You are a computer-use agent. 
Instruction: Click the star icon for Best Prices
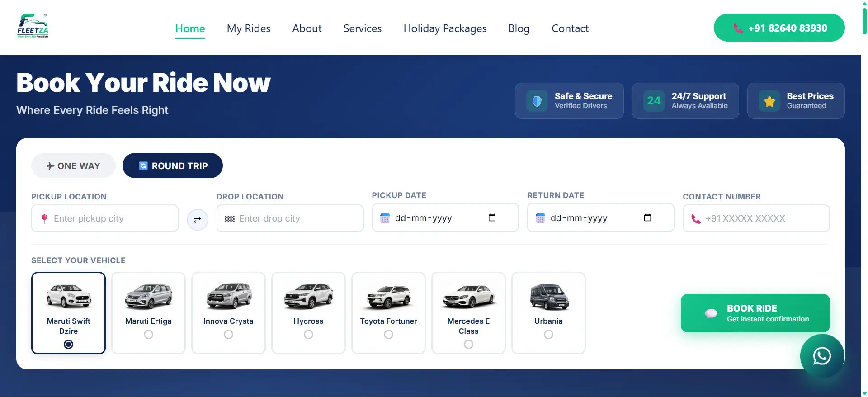coord(769,101)
